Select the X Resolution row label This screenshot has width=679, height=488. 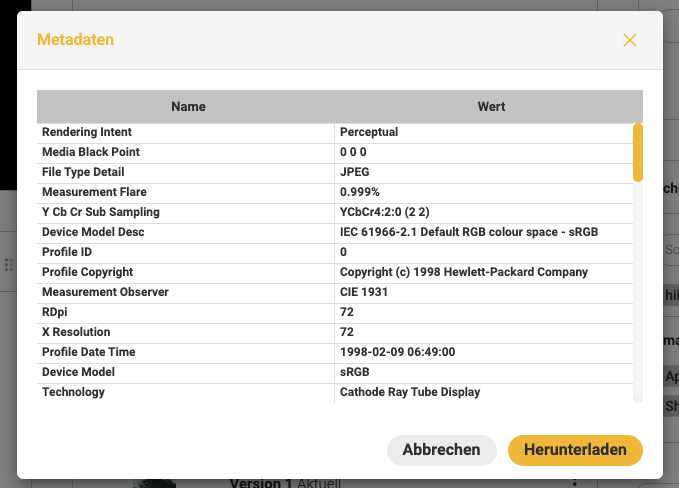76,332
